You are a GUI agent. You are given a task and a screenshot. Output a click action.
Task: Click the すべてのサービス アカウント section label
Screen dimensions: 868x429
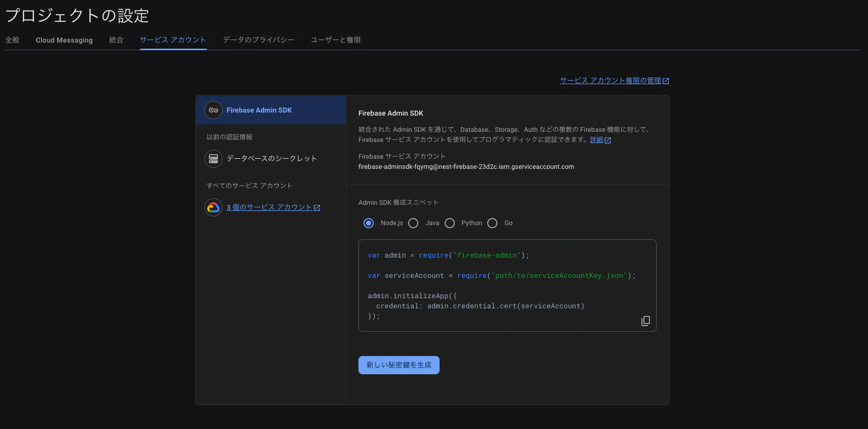click(249, 186)
